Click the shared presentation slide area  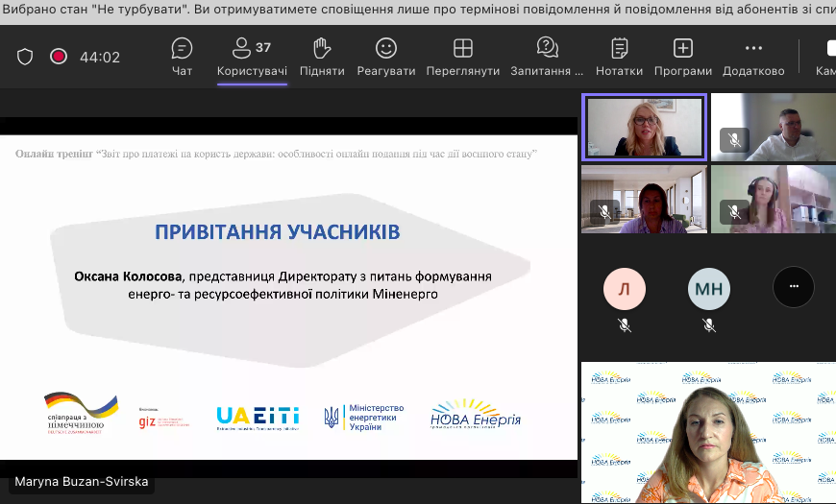[288, 288]
